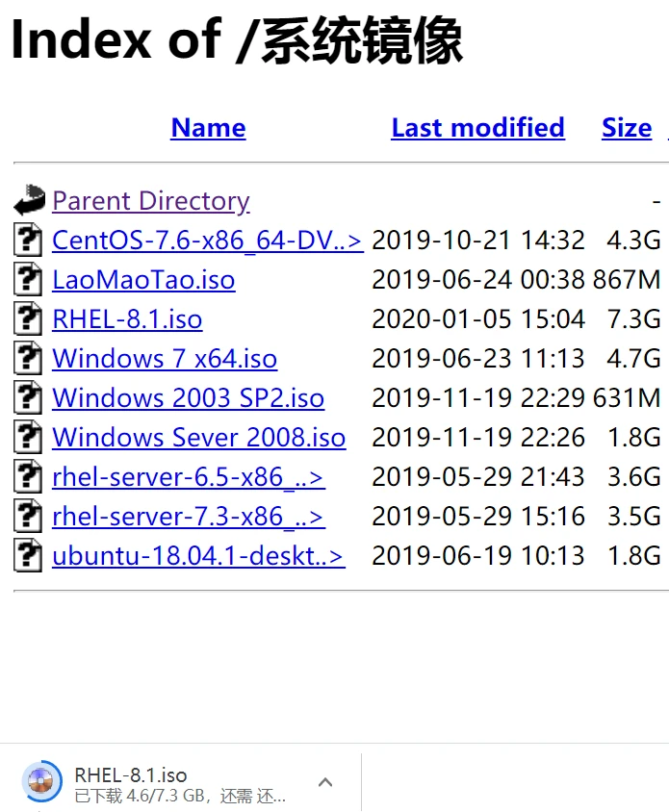Click the file icon next to Windows 2003 SP2.iso
Image resolution: width=669 pixels, height=812 pixels.
point(28,398)
